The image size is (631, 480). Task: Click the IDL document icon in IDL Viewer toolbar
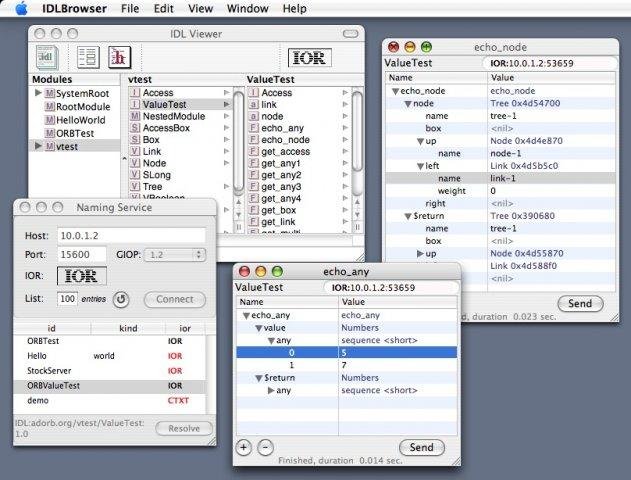click(47, 57)
